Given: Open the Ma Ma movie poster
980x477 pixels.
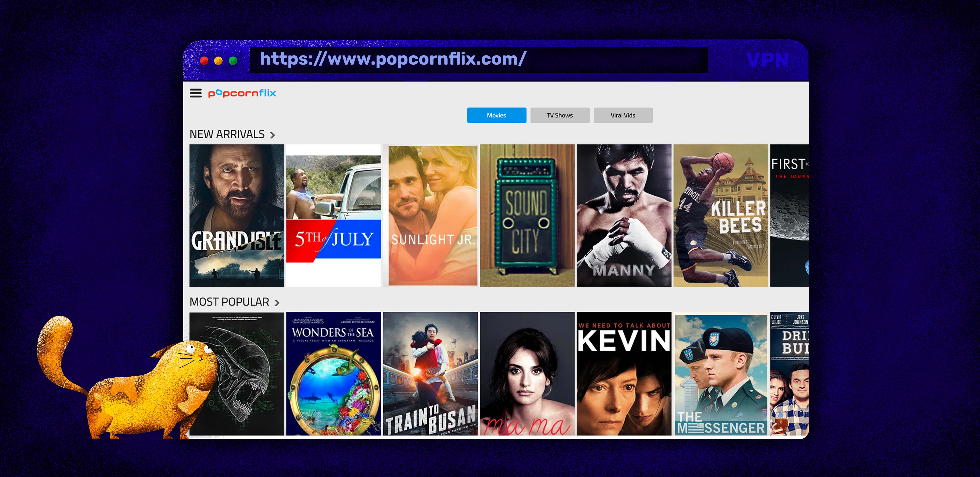Looking at the screenshot, I should (527, 374).
